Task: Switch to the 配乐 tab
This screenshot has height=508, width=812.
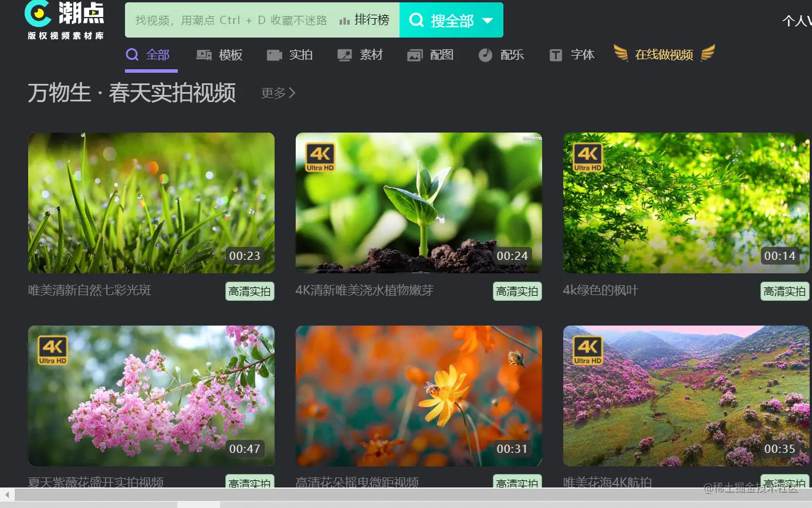Action: point(510,55)
